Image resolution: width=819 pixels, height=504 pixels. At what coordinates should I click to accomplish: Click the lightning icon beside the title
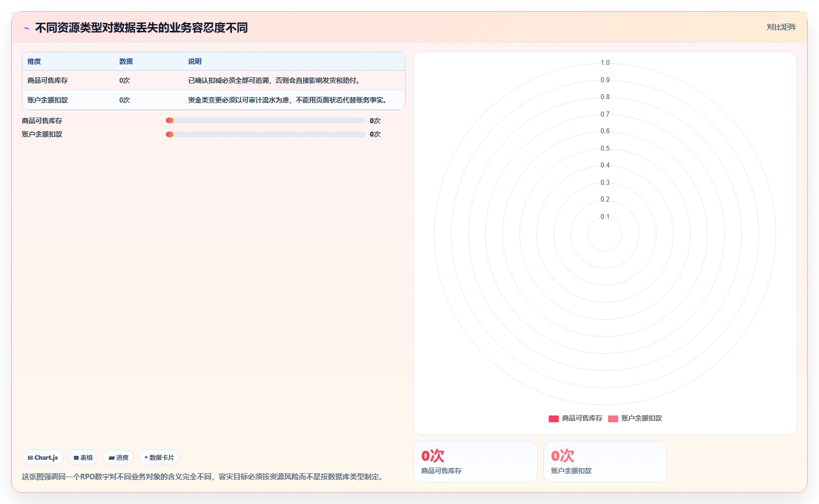click(x=26, y=28)
